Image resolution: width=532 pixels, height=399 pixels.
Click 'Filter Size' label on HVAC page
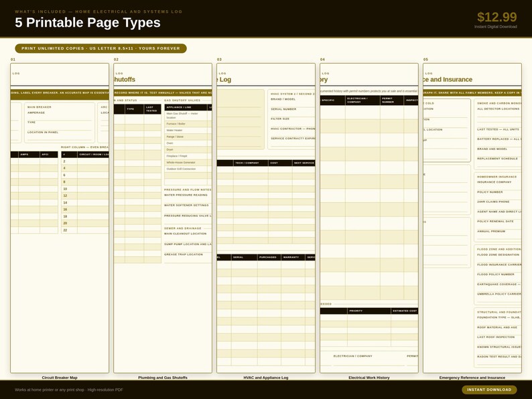(280, 118)
